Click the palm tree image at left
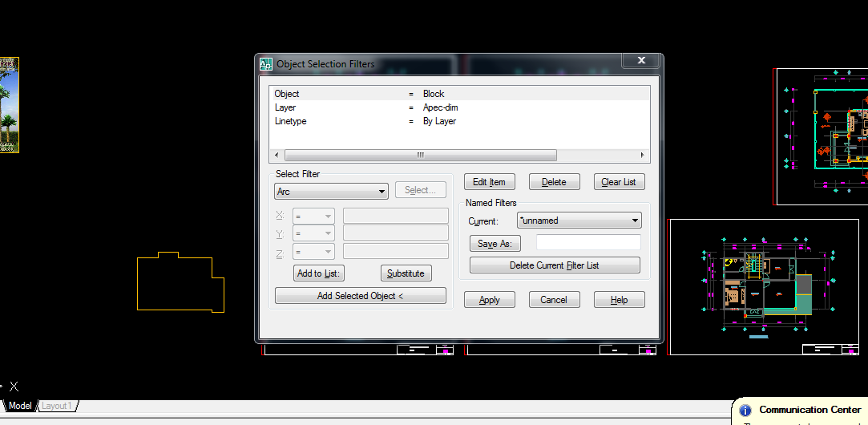This screenshot has width=868, height=425. click(x=9, y=105)
